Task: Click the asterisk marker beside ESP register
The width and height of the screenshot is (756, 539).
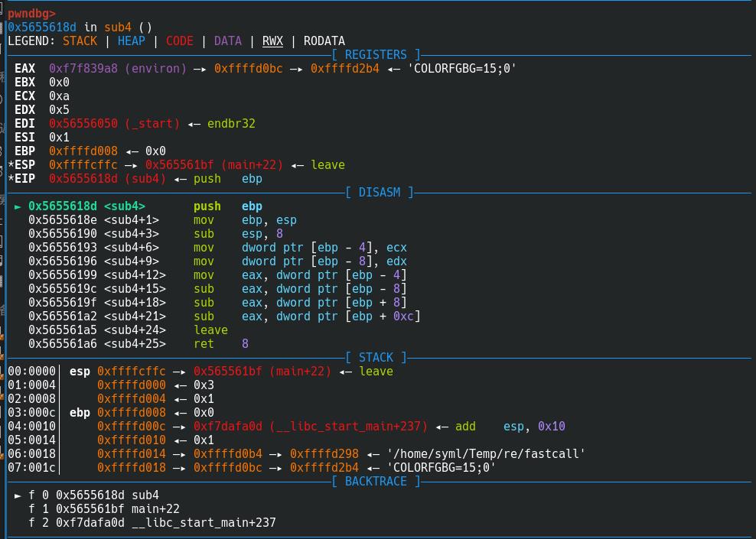Action: click(x=11, y=165)
